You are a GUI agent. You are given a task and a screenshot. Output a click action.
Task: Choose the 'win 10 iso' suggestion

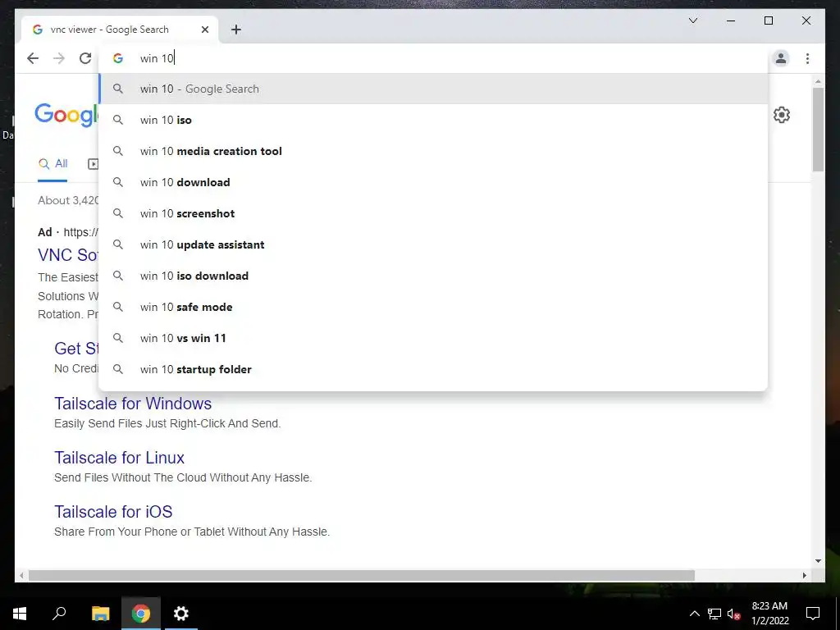coord(433,120)
